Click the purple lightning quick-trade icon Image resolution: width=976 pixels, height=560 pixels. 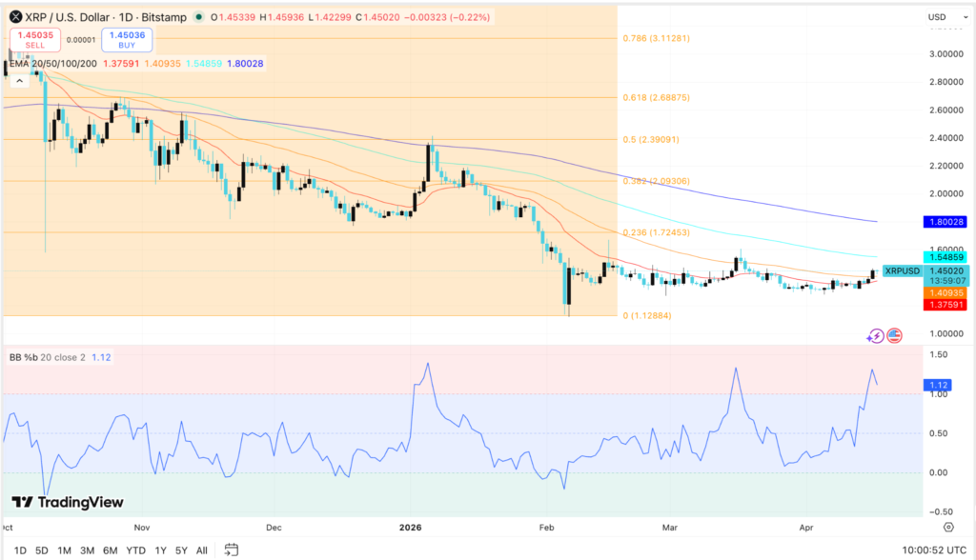click(x=876, y=334)
